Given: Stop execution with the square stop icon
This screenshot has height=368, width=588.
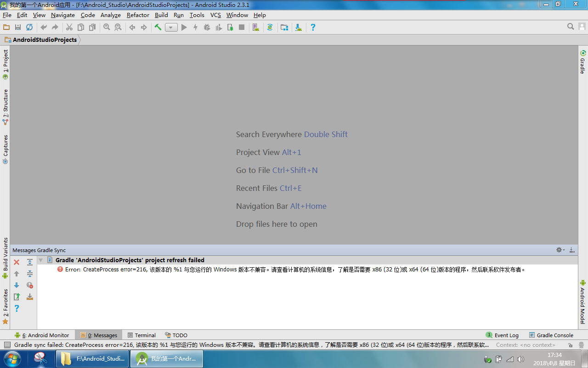Looking at the screenshot, I should 242,27.
